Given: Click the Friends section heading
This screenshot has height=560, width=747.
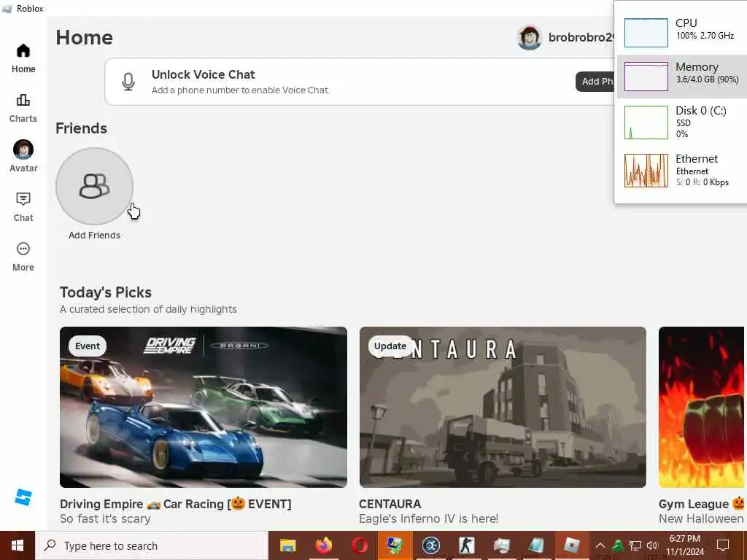Looking at the screenshot, I should tap(82, 128).
